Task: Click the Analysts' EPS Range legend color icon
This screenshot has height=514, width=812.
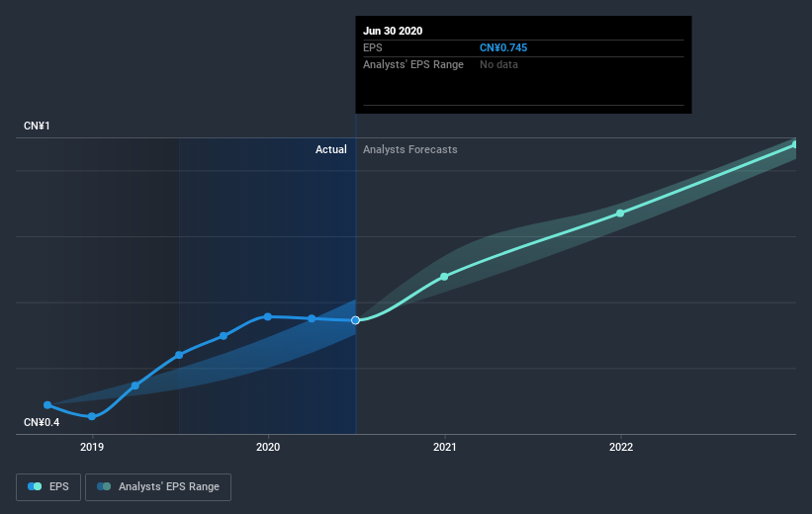Action: [104, 486]
